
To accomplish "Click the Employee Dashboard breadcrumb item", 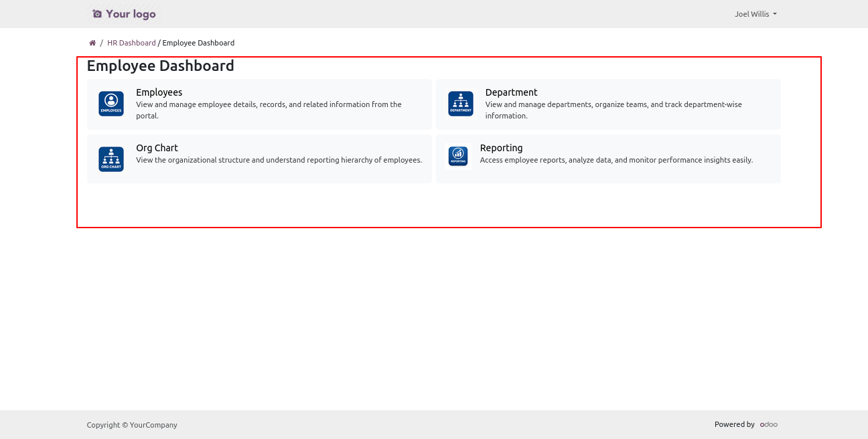I will 198,43.
